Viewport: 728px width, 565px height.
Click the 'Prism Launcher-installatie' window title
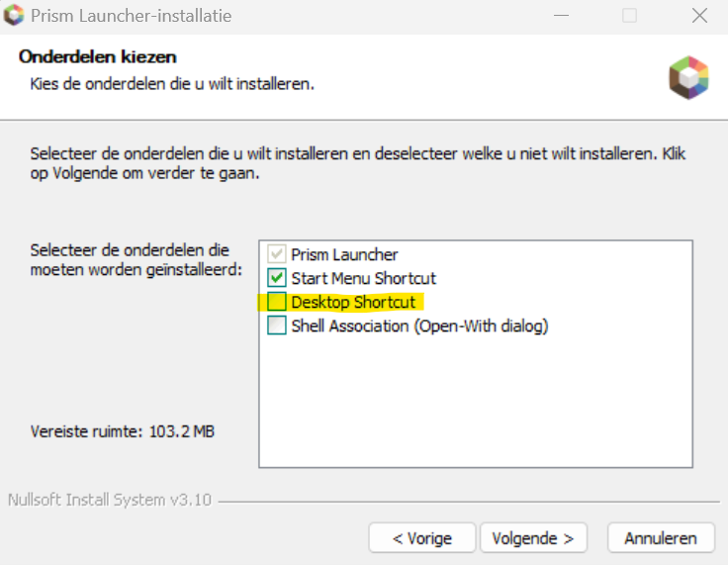click(132, 16)
